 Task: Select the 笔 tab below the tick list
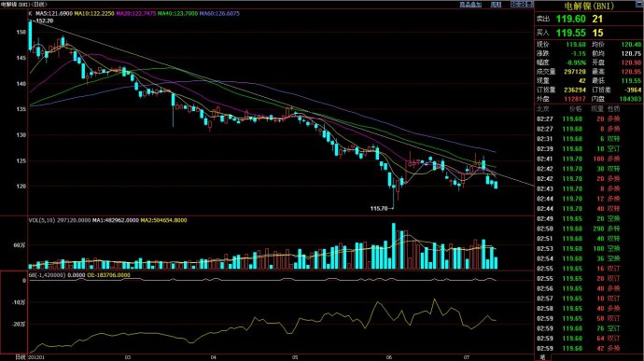click(x=542, y=357)
